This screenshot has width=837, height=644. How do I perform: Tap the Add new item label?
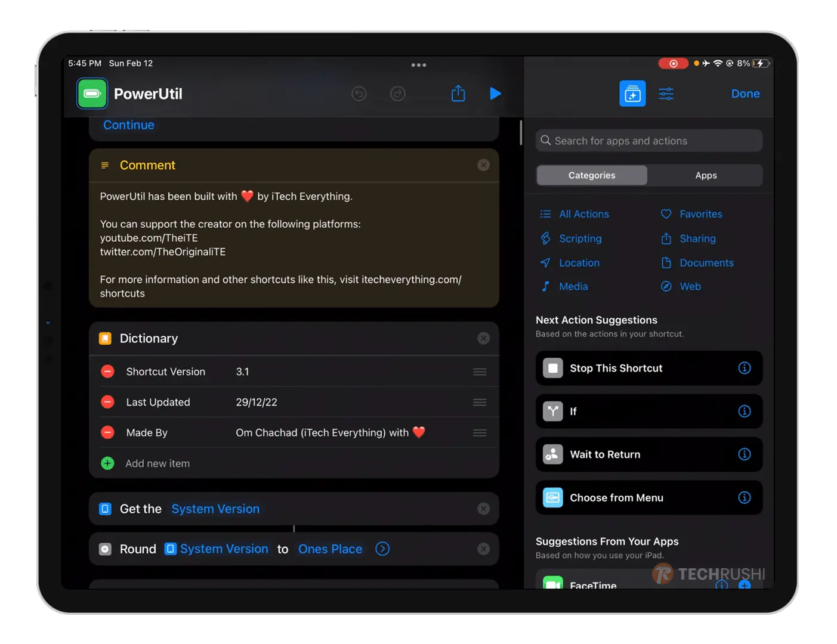pyautogui.click(x=157, y=463)
